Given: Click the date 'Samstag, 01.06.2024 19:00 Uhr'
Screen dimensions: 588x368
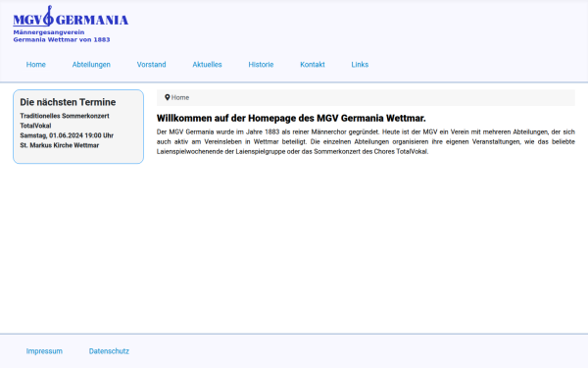Looking at the screenshot, I should tap(67, 135).
